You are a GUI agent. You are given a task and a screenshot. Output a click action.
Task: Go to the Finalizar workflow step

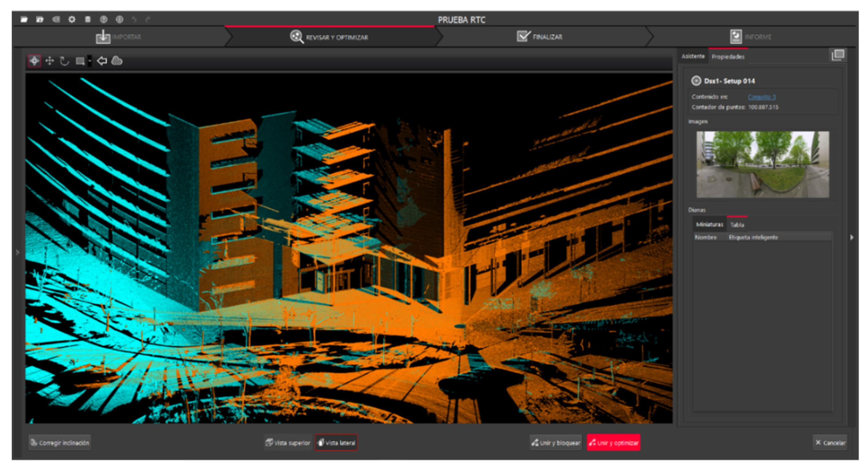540,37
